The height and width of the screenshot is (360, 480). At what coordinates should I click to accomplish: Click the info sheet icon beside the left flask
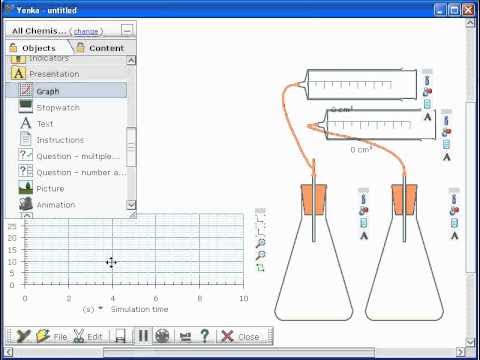[363, 223]
